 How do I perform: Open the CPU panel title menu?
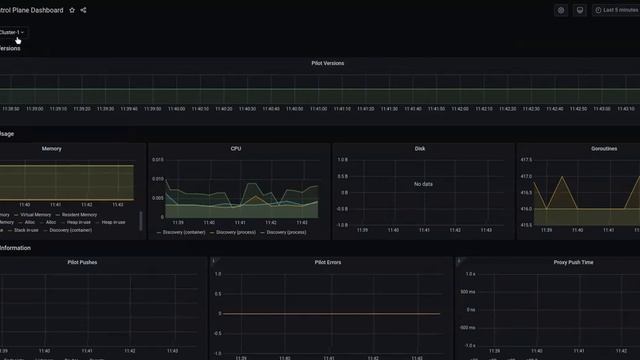pyautogui.click(x=236, y=149)
